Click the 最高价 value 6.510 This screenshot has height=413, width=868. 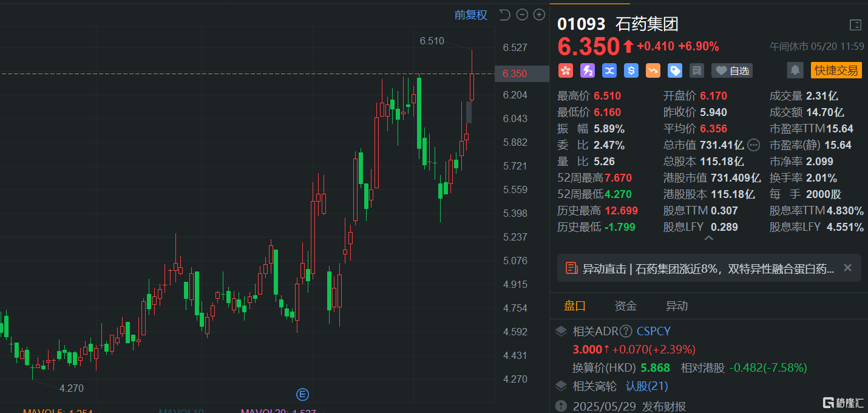coord(608,95)
